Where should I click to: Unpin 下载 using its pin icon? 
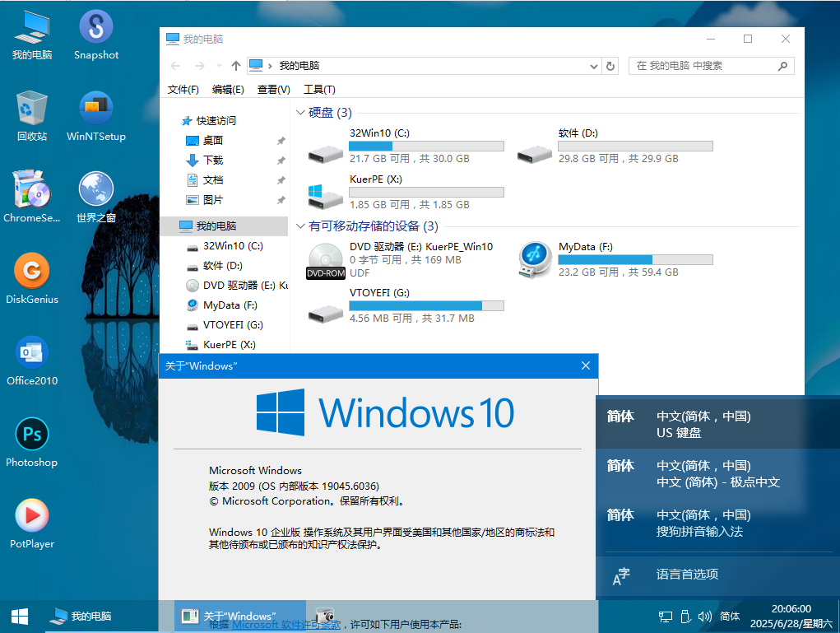(281, 161)
